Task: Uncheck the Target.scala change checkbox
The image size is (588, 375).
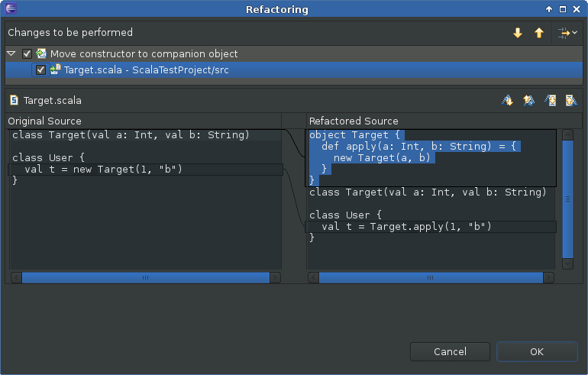Action: click(x=41, y=70)
